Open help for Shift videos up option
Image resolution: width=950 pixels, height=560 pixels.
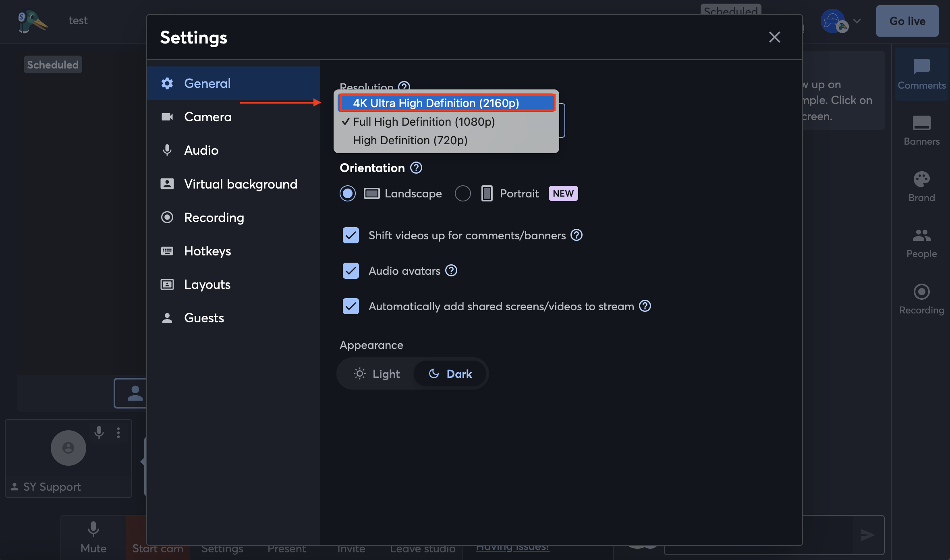coord(577,235)
